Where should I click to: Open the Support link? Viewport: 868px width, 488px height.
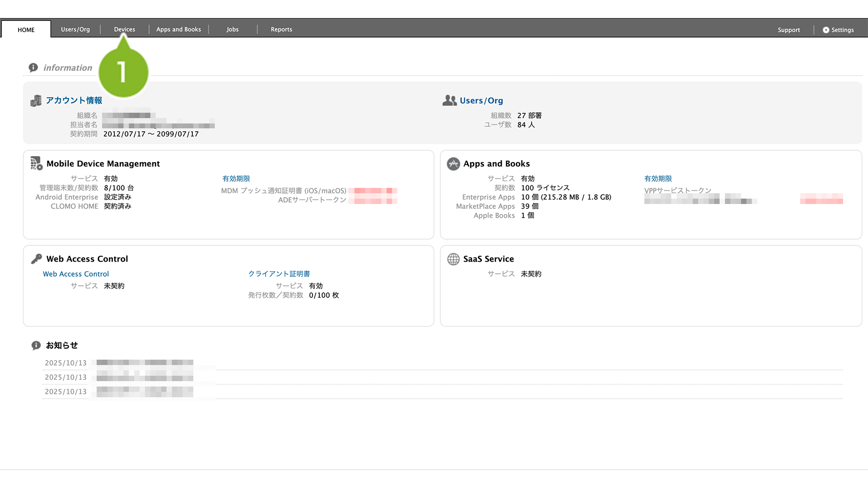pyautogui.click(x=788, y=30)
